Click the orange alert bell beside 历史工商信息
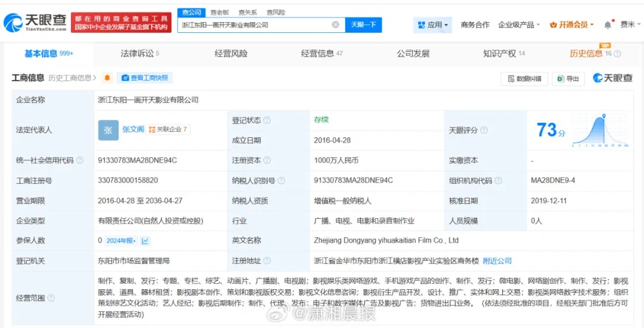Screen dimensions: 644x328 click(x=107, y=78)
